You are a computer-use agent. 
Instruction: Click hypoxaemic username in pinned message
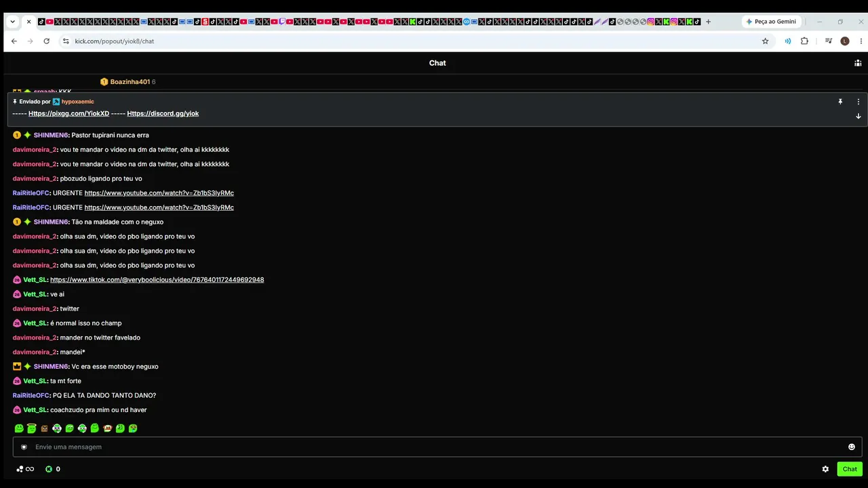(x=78, y=102)
